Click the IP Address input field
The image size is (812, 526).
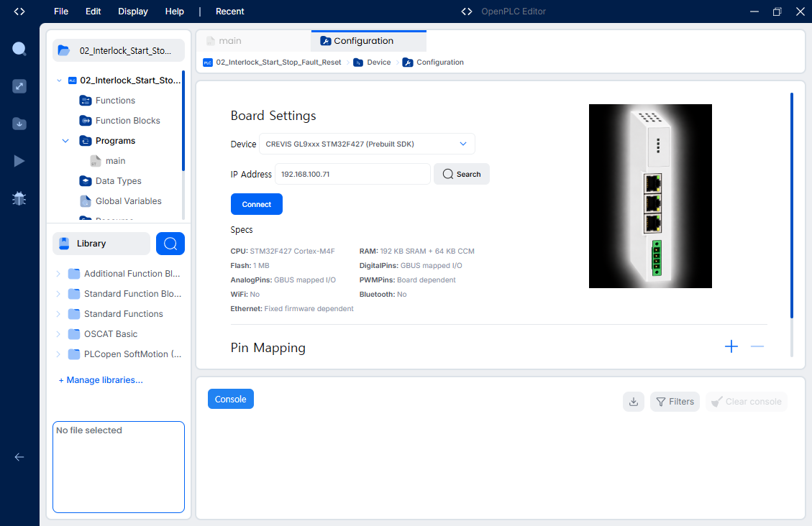[x=352, y=175]
